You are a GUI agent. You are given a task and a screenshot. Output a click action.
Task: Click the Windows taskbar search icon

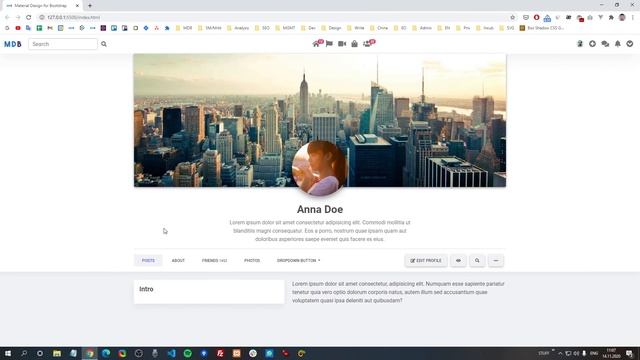[x=24, y=353]
